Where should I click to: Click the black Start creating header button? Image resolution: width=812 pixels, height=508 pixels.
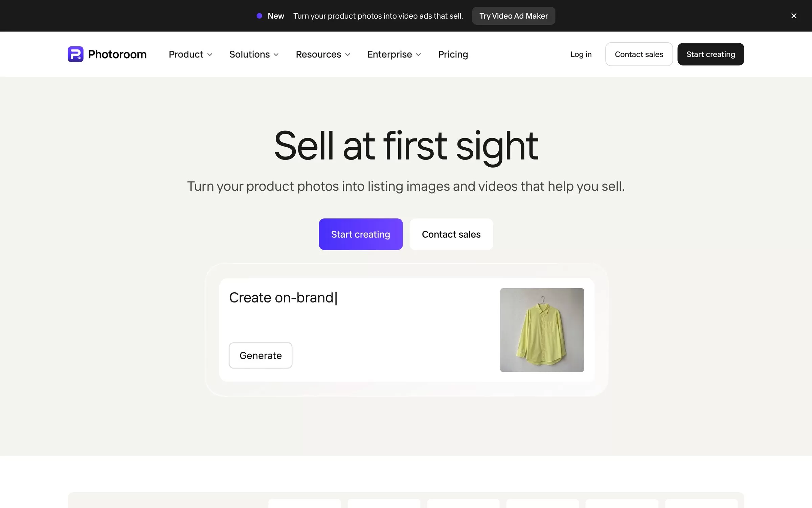[710, 54]
